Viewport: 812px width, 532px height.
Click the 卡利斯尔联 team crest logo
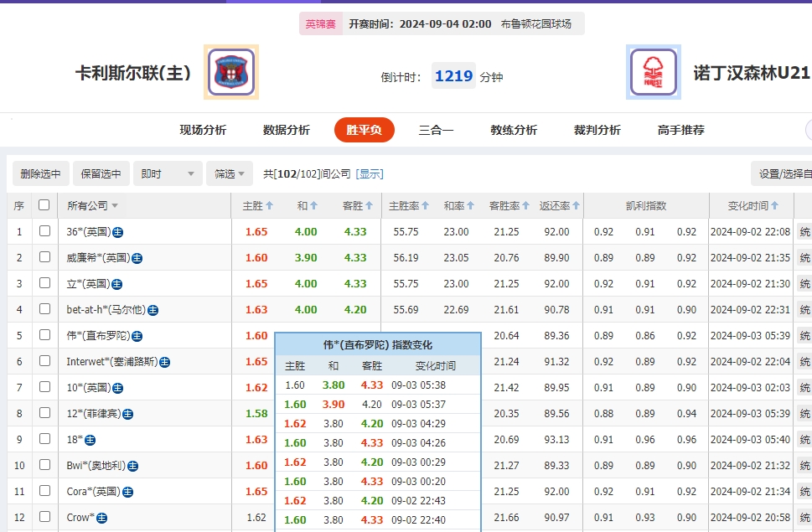tap(231, 72)
